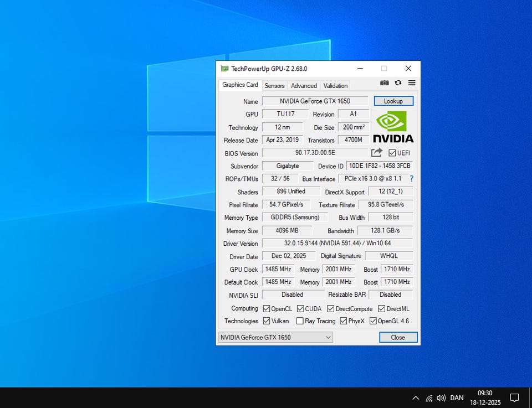
Task: Open the hamburger menu icon
Action: tap(412, 83)
